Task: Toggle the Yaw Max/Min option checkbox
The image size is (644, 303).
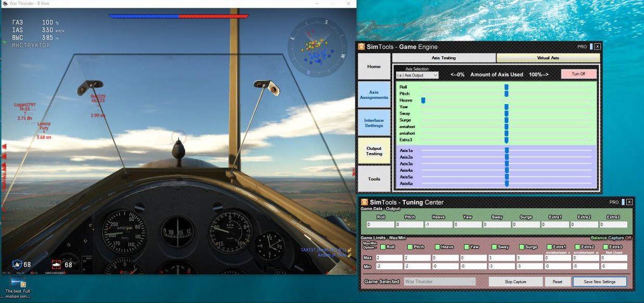Action: (x=467, y=247)
